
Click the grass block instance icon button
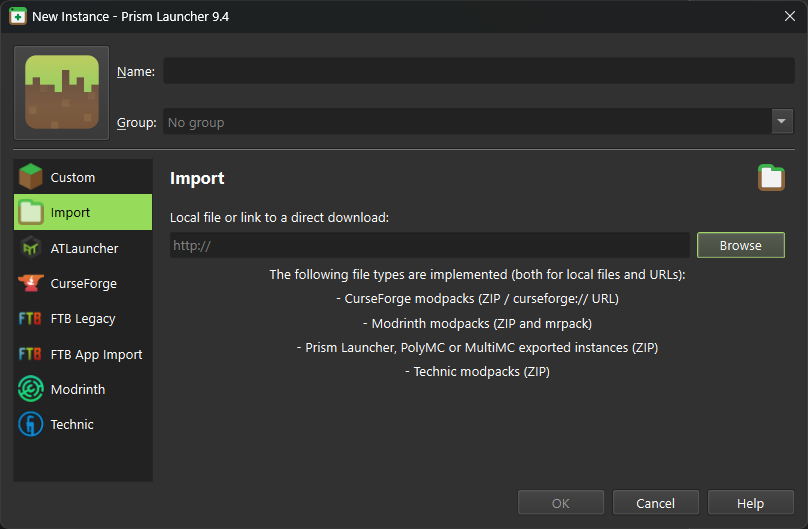pos(61,93)
